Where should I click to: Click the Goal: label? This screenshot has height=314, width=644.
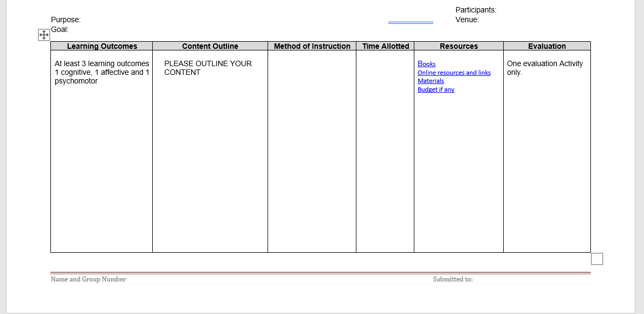60,30
